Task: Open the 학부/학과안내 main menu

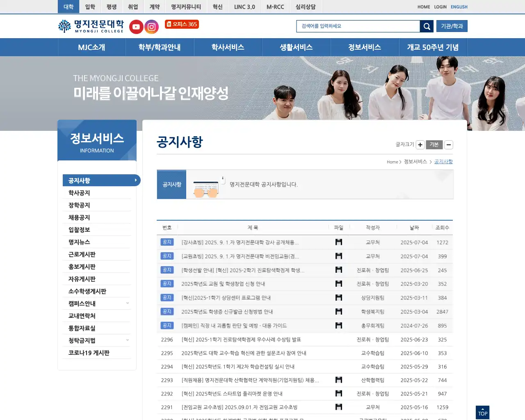Action: tap(160, 47)
